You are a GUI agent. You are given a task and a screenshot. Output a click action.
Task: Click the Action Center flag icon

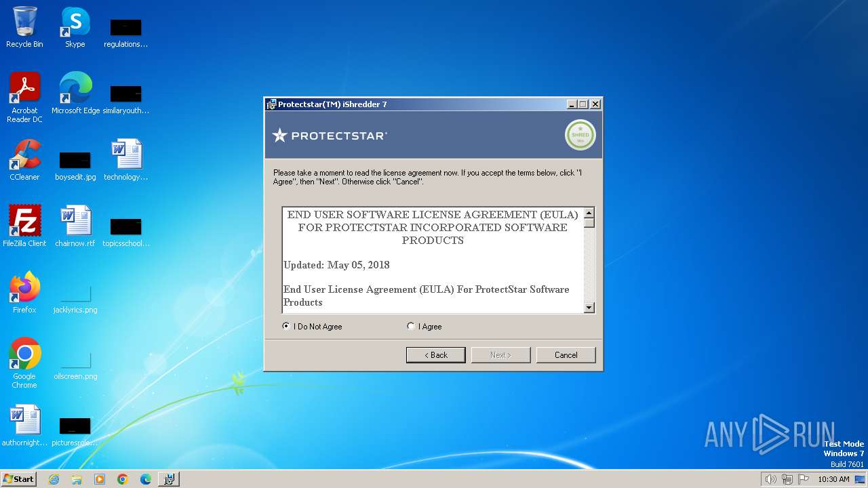(x=804, y=479)
